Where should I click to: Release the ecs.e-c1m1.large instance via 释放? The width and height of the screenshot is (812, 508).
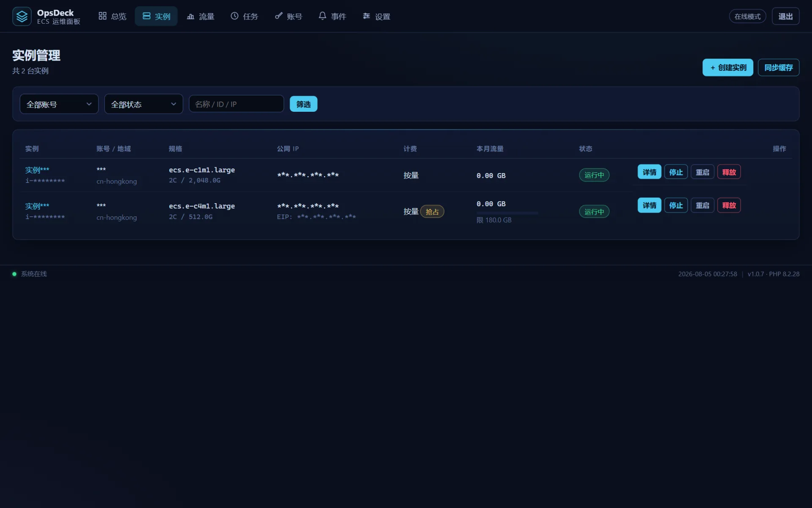tap(729, 172)
